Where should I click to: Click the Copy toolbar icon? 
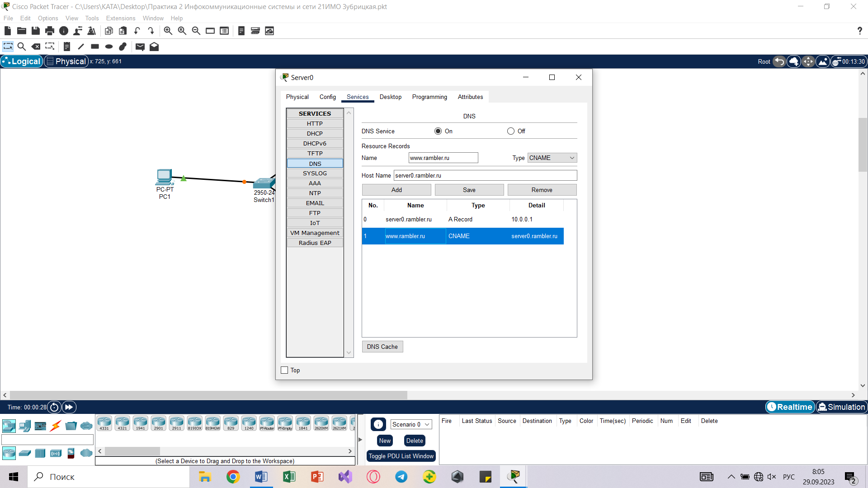pyautogui.click(x=109, y=31)
